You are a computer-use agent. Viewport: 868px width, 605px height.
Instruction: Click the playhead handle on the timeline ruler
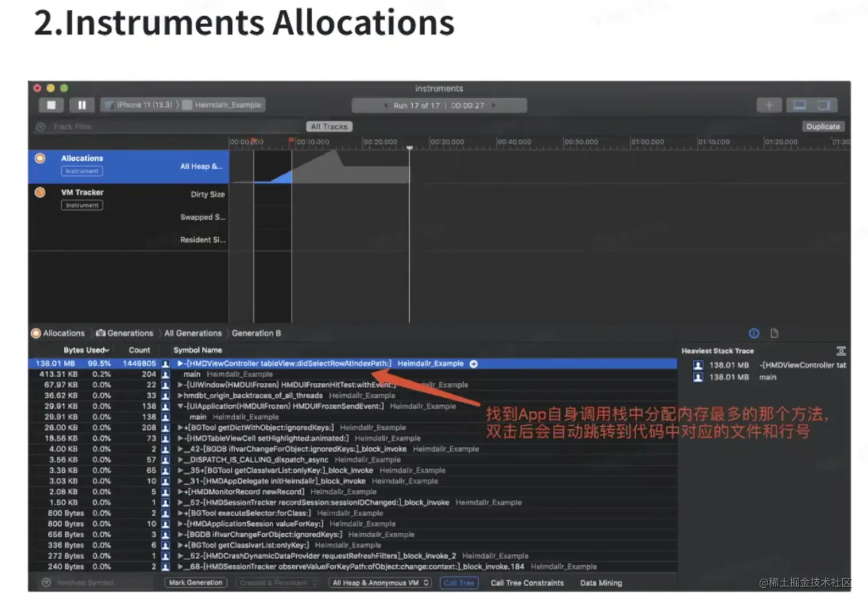click(409, 148)
